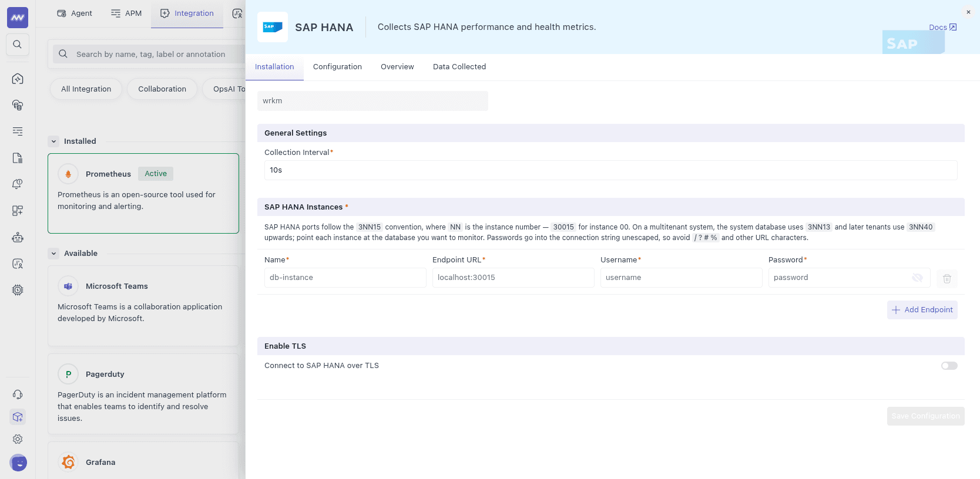Open the Grafana card title
The image size is (980, 479).
[100, 462]
